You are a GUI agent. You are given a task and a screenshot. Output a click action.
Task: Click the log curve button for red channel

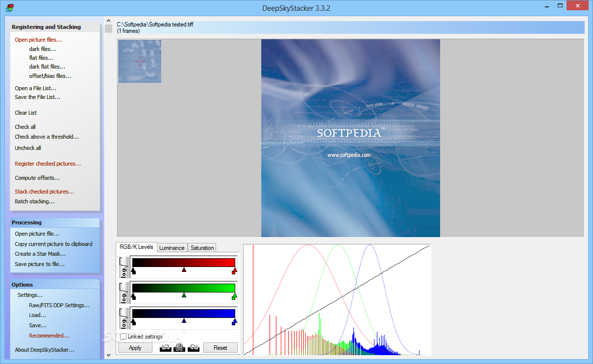coord(124,267)
